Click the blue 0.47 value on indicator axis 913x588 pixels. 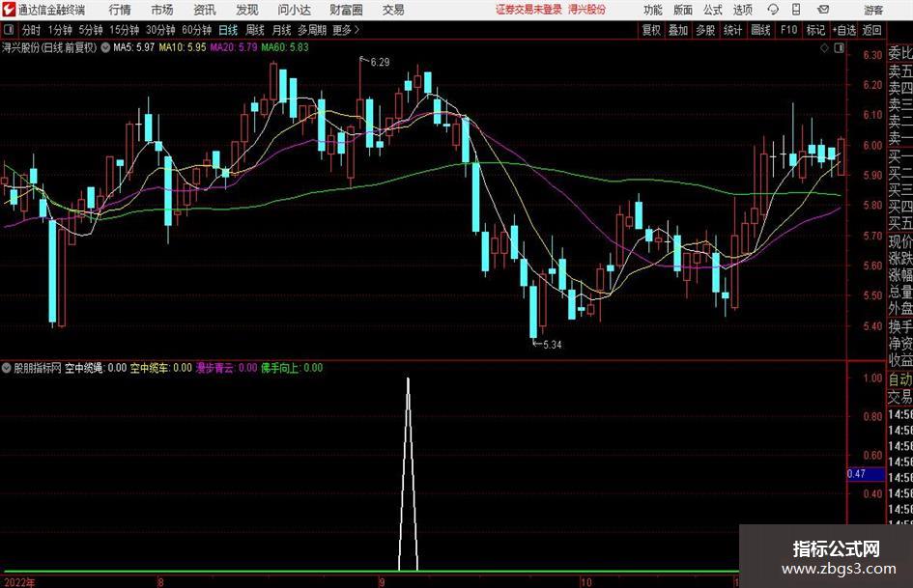866,474
